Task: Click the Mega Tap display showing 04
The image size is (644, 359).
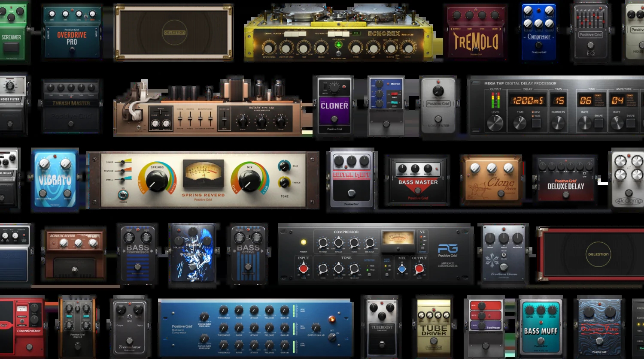Action: click(x=617, y=101)
